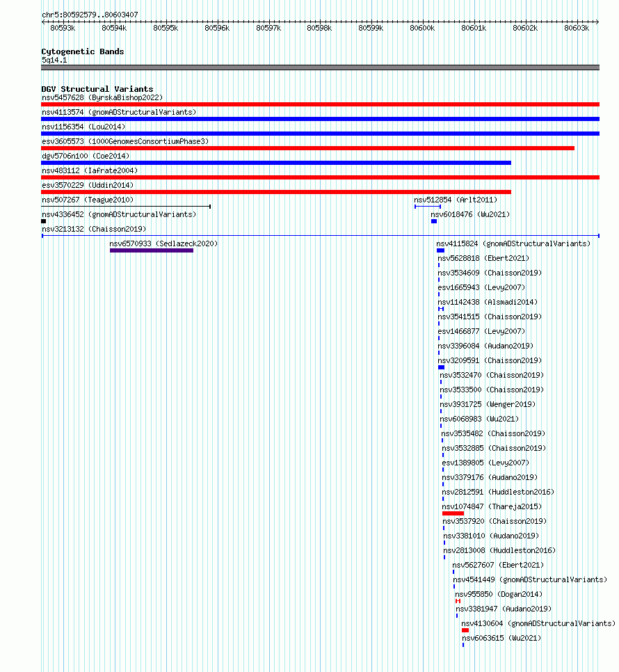Click the black glyph of nsv4336452
Viewport: 619px width, 672px height.
43,221
